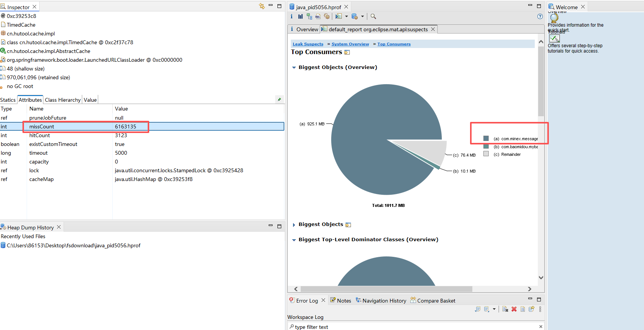Delete the error log with red X
Screen dimensions: 644x330
pos(514,309)
